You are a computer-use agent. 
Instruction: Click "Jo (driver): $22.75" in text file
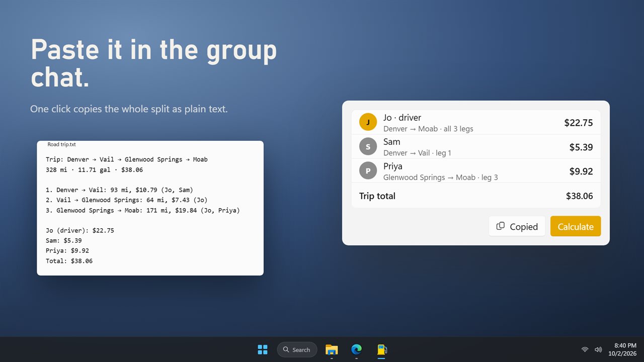[79, 230]
